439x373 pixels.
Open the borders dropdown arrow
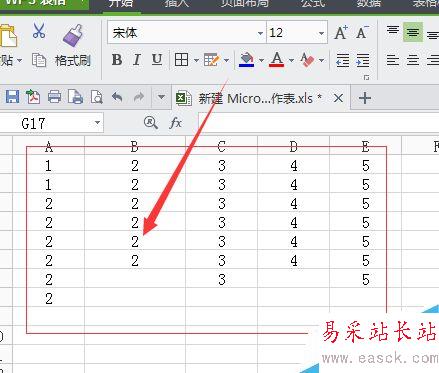pyautogui.click(x=196, y=61)
